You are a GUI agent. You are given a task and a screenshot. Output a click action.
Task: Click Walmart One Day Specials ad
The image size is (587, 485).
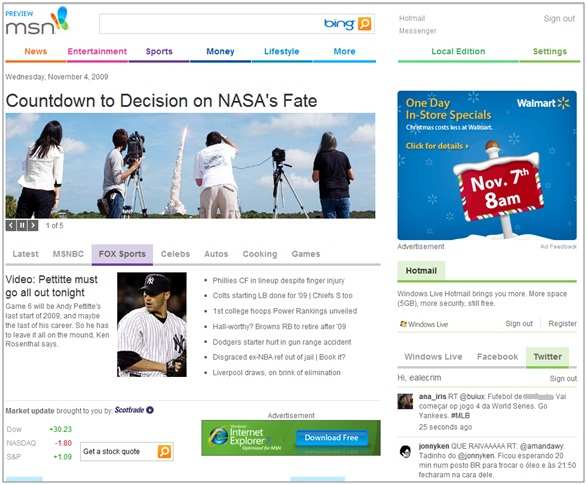tap(487, 165)
